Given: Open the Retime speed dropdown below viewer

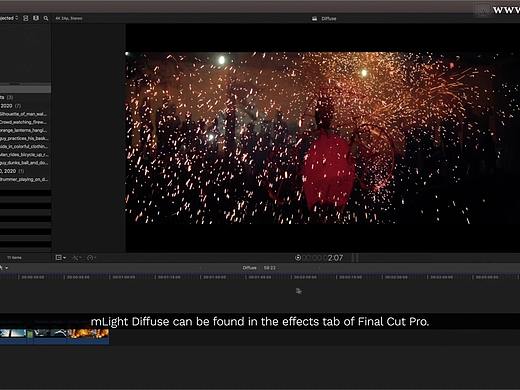Looking at the screenshot, I should [x=91, y=258].
